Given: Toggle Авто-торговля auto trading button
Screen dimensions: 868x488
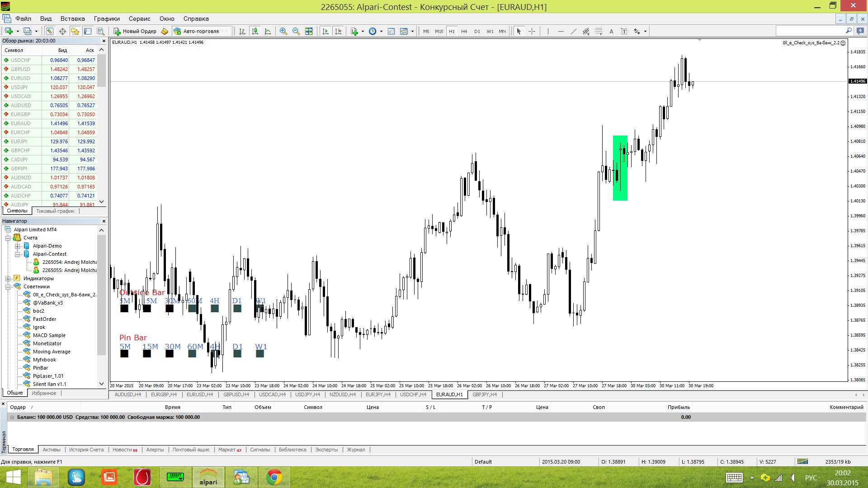Looking at the screenshot, I should (197, 31).
